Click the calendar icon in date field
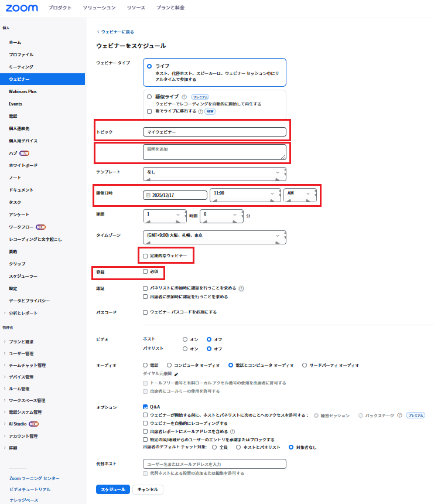434x504 pixels. (x=148, y=195)
